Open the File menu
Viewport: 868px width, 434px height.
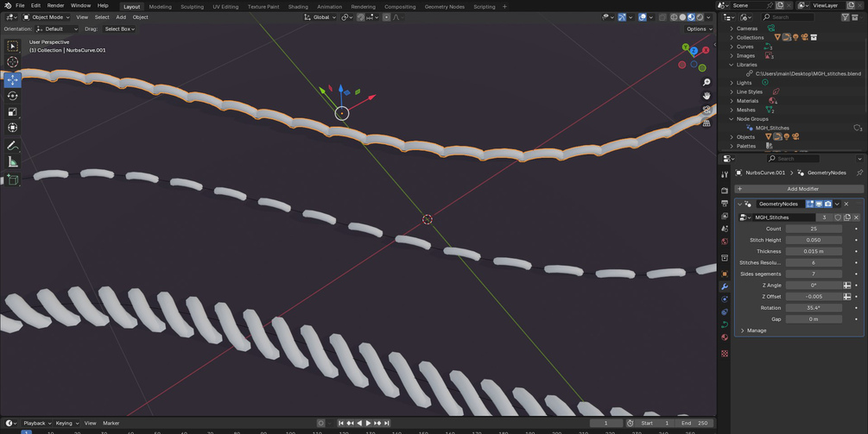pyautogui.click(x=20, y=5)
